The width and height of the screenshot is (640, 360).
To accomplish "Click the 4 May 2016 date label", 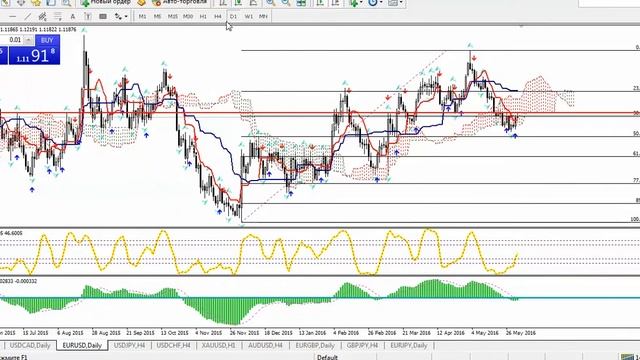I will [x=485, y=333].
